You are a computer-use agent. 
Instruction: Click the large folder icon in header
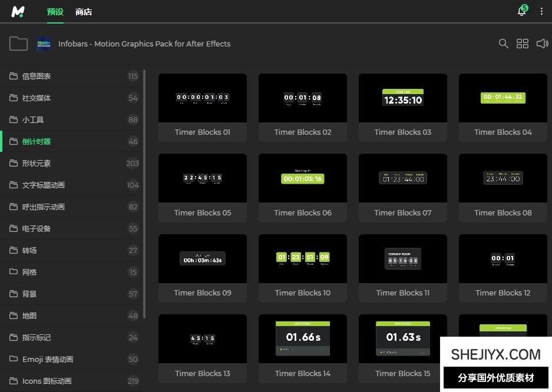[18, 44]
